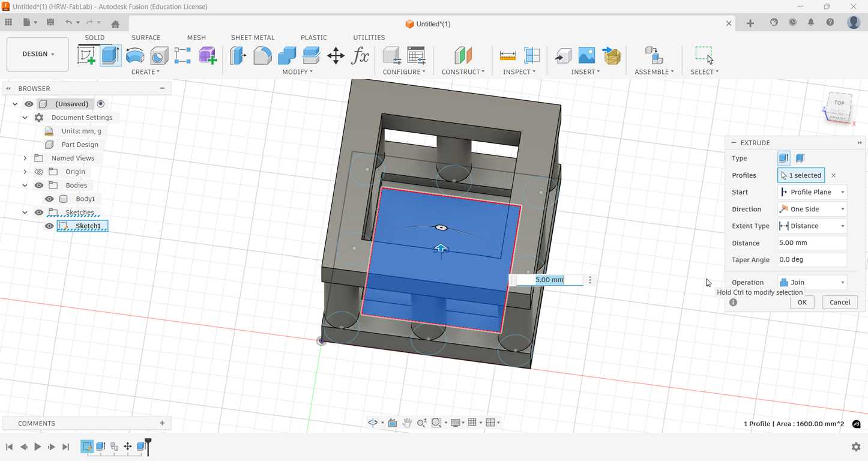This screenshot has width=868, height=461.
Task: Hide Sketch1 using its eye icon
Action: tap(49, 226)
